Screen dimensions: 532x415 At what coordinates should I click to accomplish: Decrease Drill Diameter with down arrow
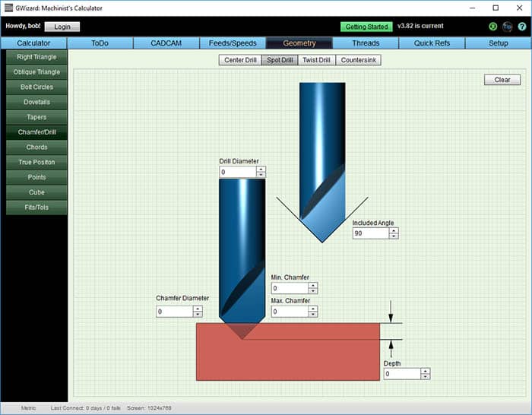261,175
